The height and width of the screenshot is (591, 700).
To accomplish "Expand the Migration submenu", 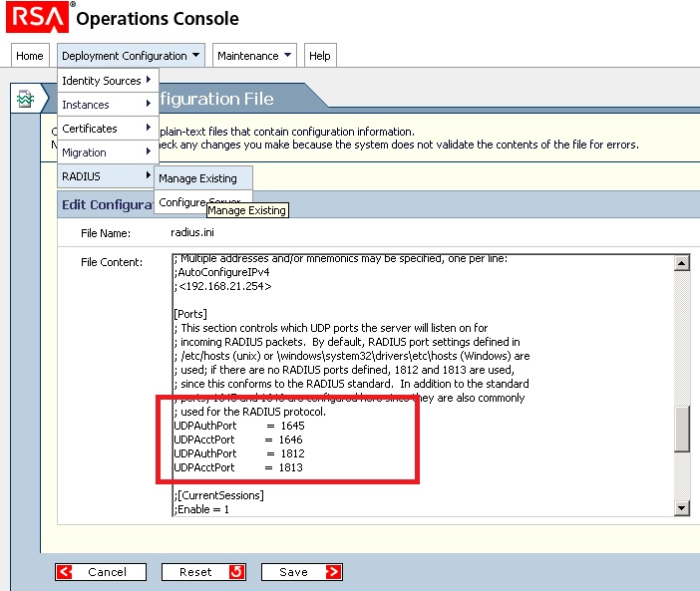I will (x=108, y=152).
